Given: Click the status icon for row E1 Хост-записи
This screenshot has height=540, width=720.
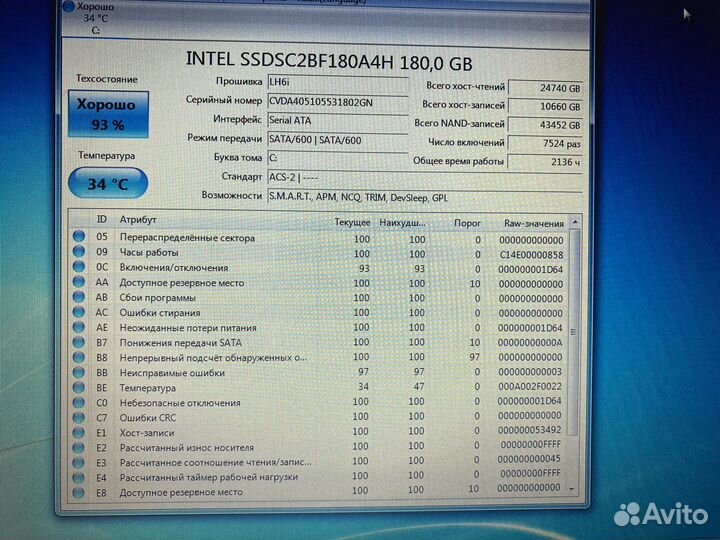Looking at the screenshot, I should (79, 432).
